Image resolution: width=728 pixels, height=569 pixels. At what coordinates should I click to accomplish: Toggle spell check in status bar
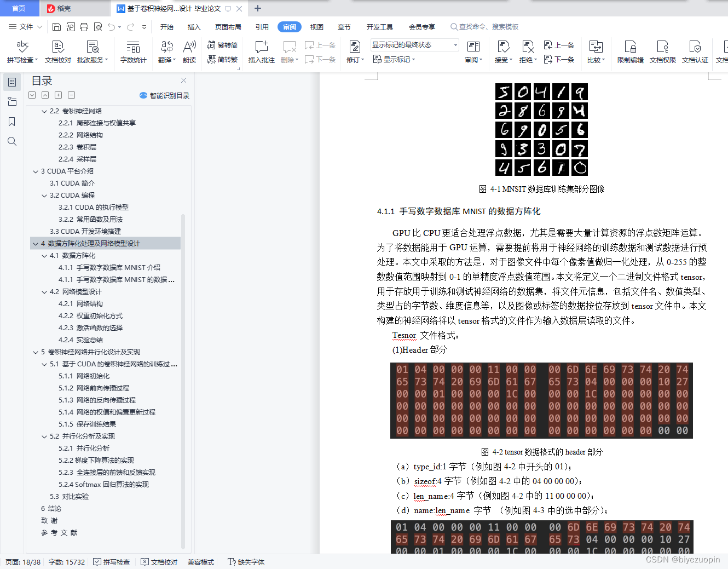(x=112, y=562)
